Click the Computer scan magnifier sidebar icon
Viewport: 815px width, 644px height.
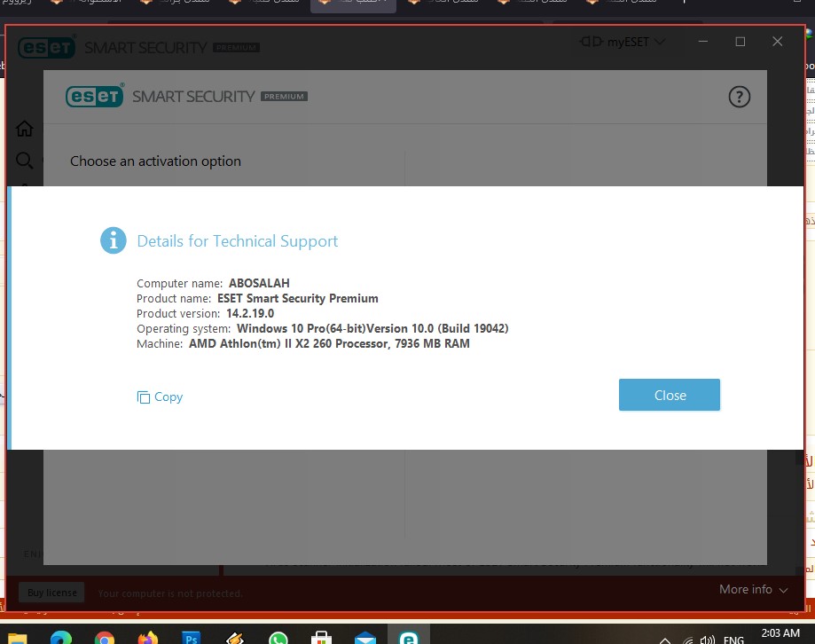click(24, 160)
